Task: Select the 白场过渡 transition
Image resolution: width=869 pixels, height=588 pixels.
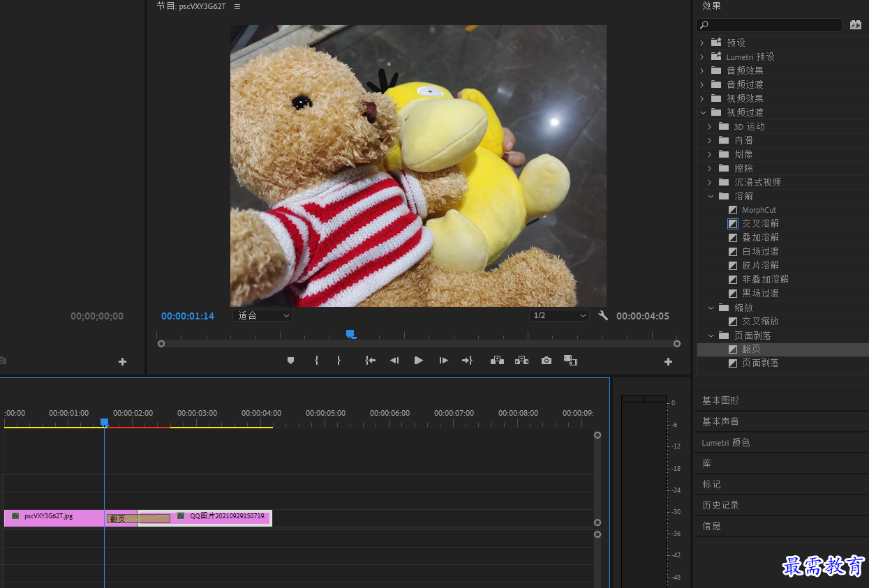Action: tap(760, 252)
